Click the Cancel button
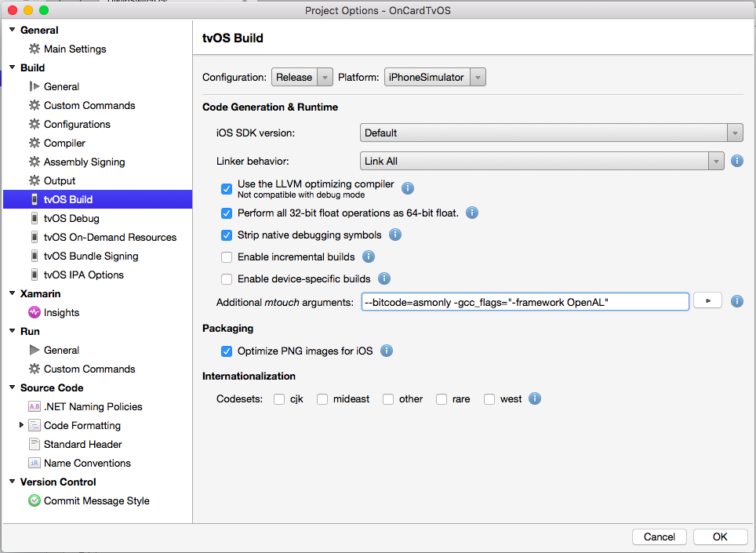The width and height of the screenshot is (756, 553). 659,537
